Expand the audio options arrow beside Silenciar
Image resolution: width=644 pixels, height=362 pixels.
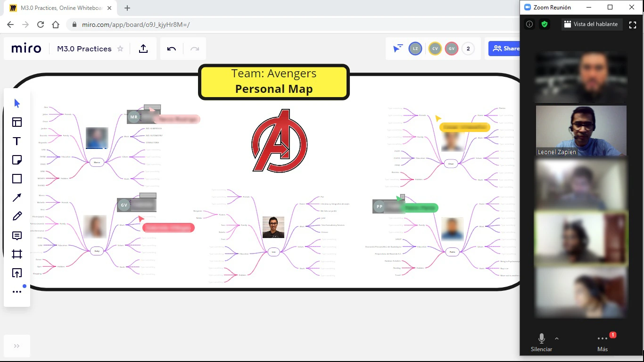point(557,338)
